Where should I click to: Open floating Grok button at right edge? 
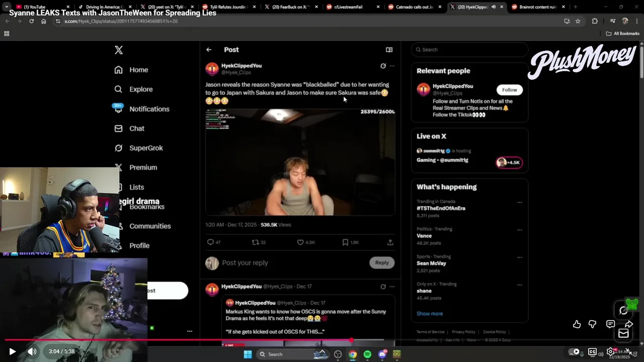(x=623, y=311)
